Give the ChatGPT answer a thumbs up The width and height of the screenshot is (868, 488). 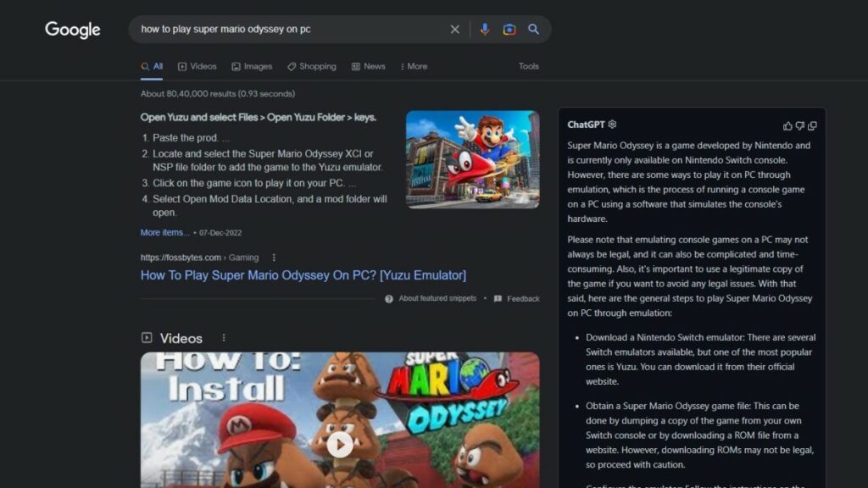click(x=787, y=125)
